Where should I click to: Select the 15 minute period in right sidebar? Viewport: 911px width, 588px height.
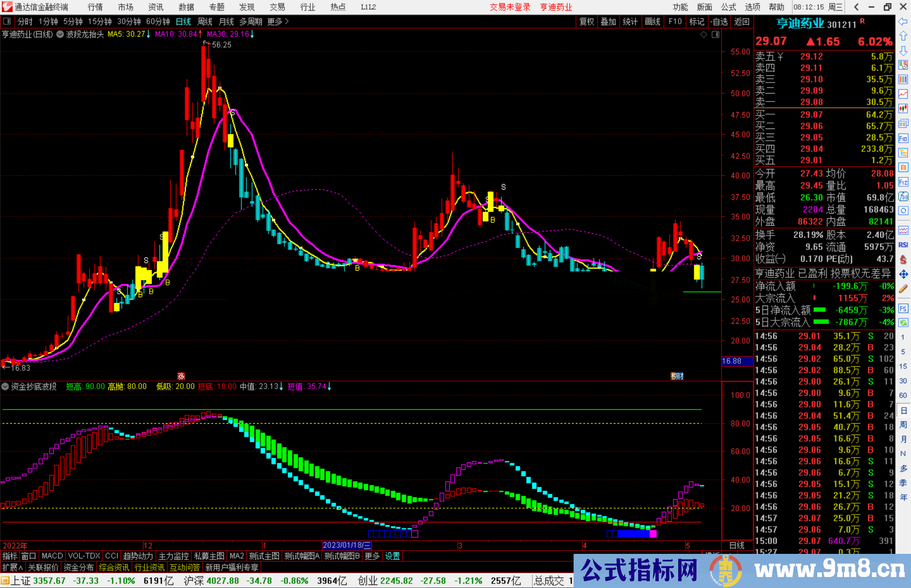903,366
